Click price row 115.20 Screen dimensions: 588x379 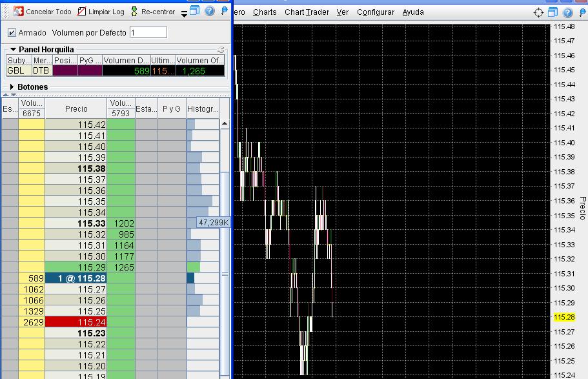pyautogui.click(x=76, y=366)
